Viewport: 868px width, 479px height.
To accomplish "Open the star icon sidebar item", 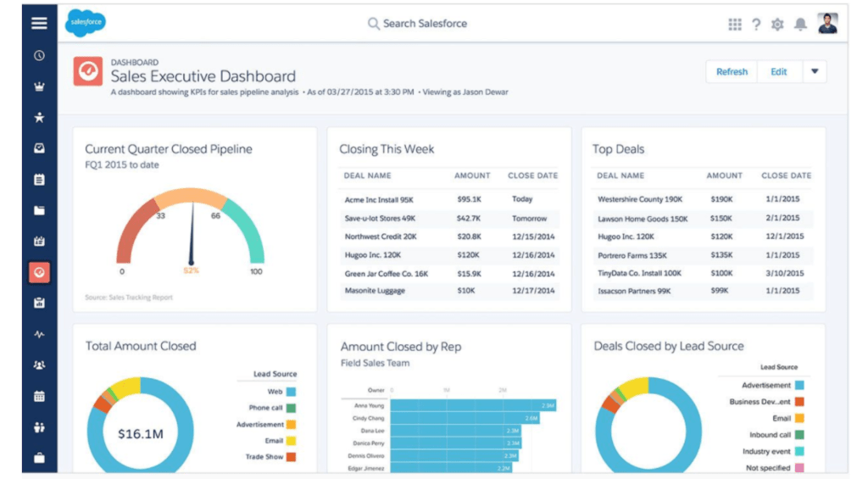I will (39, 118).
